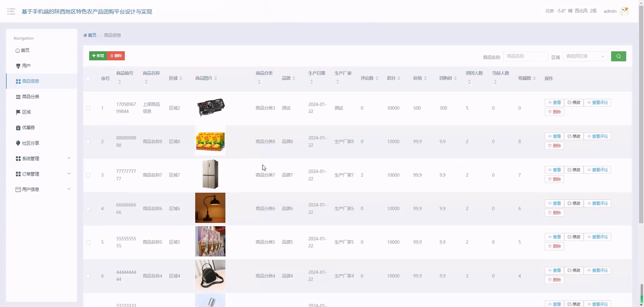Click the home icon in breadcrumb
The image size is (644, 307).
click(x=85, y=35)
